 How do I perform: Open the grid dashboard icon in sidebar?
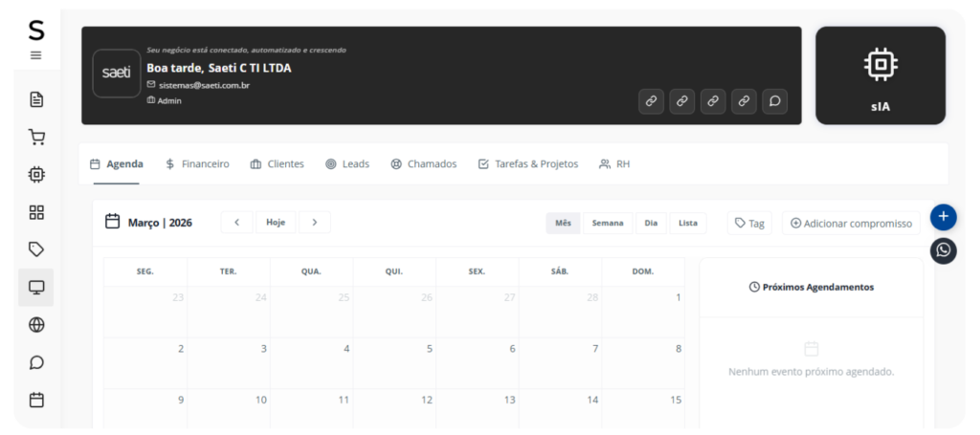point(36,212)
